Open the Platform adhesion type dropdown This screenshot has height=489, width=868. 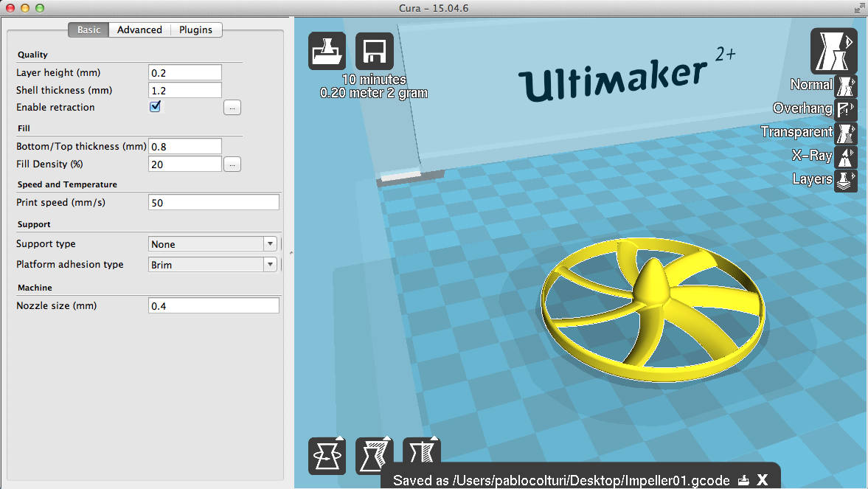pos(212,264)
